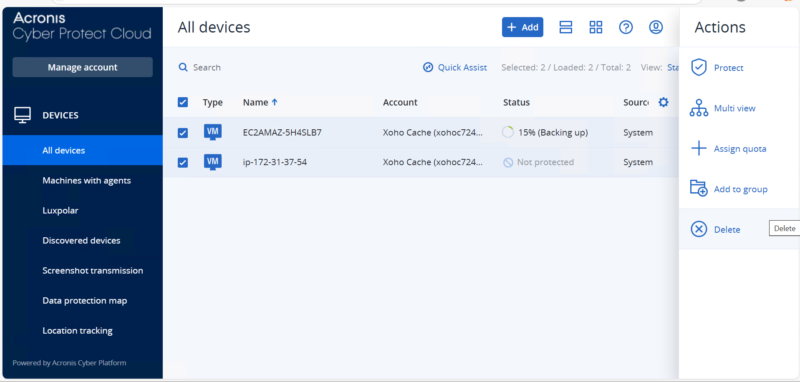Click System source in ip-172-31-37-54 row

pos(638,163)
